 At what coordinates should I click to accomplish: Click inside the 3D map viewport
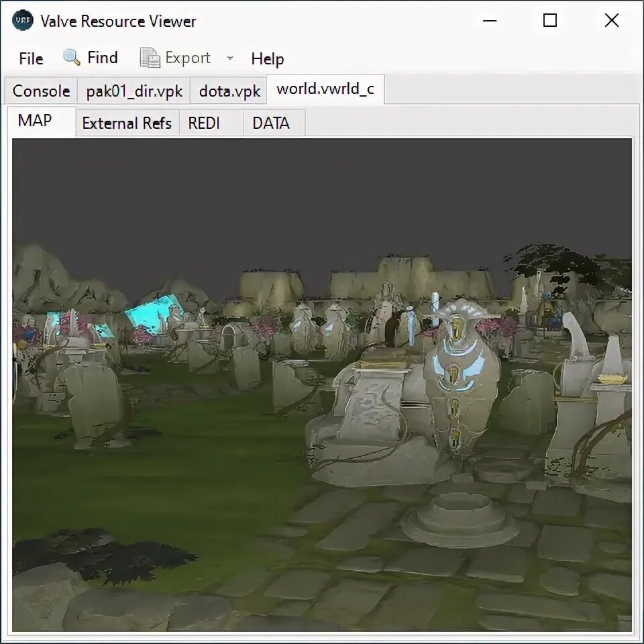(x=322, y=385)
